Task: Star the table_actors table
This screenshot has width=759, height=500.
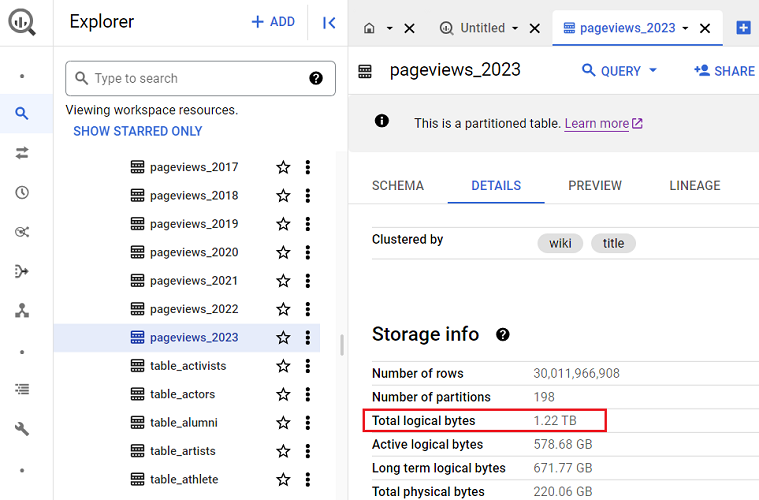Action: [x=283, y=394]
